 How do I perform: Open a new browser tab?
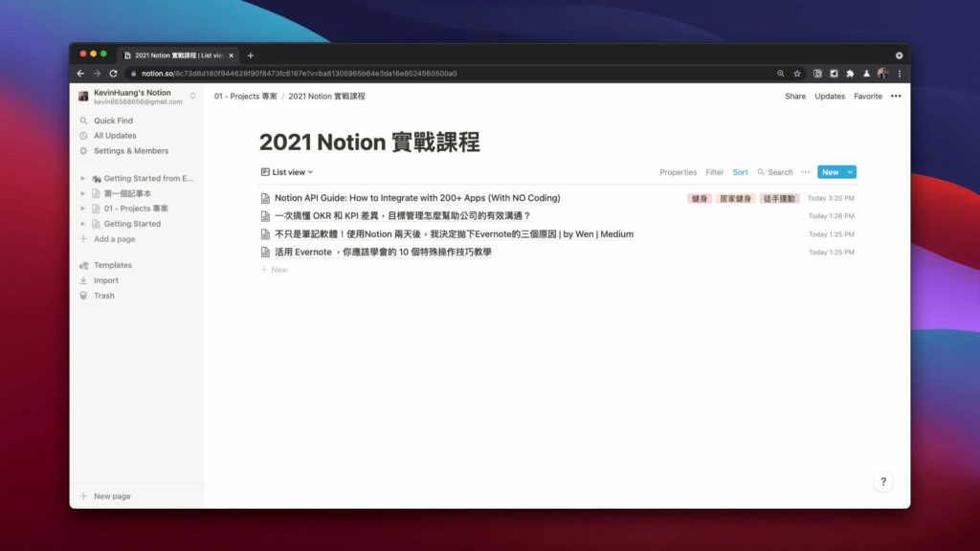(x=250, y=55)
